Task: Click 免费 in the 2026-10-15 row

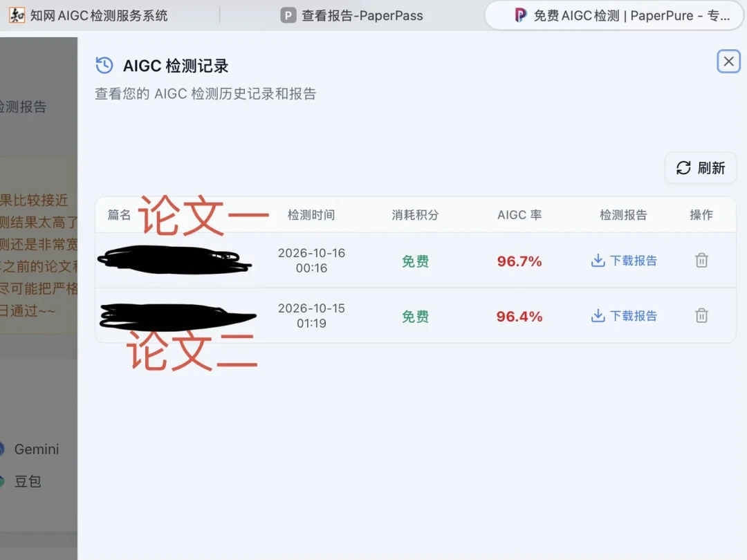Action: (415, 316)
